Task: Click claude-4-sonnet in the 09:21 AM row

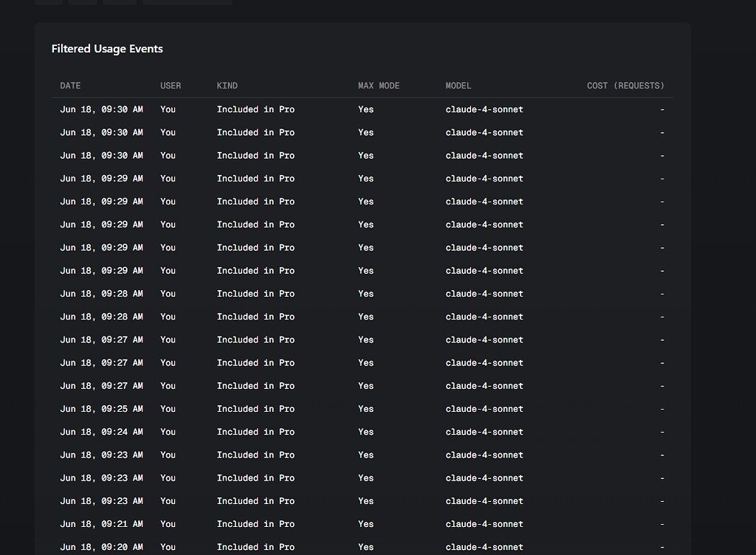Action: pyautogui.click(x=484, y=524)
